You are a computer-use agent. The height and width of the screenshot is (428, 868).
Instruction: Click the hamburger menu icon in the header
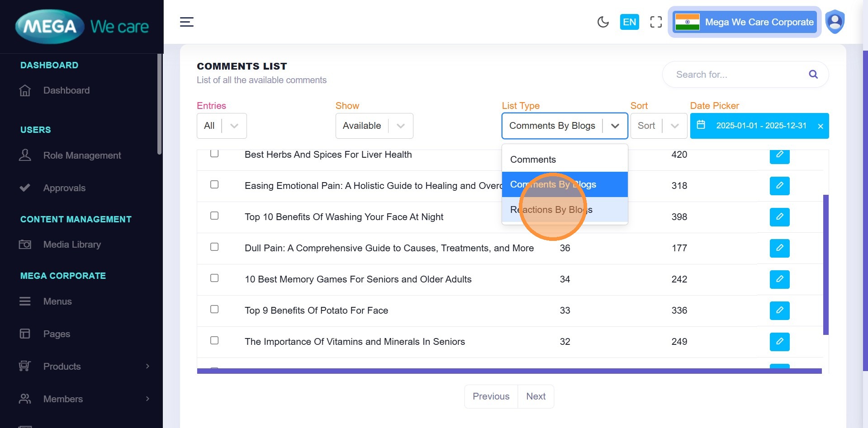click(x=187, y=22)
